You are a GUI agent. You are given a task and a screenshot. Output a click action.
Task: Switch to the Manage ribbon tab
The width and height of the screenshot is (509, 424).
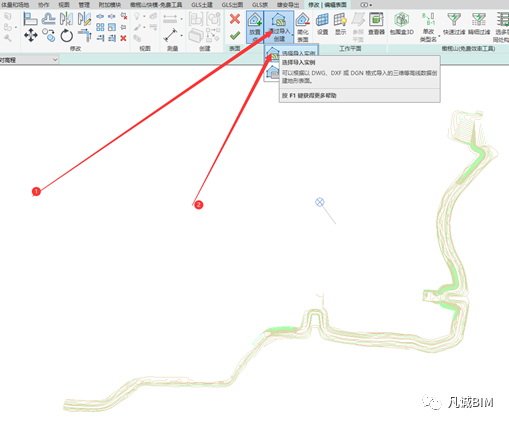pyautogui.click(x=84, y=5)
